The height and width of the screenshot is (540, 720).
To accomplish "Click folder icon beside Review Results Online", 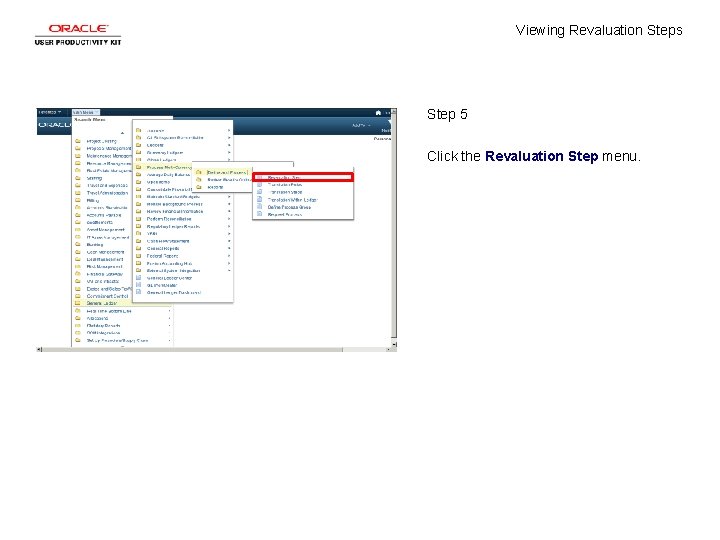I will click(199, 180).
